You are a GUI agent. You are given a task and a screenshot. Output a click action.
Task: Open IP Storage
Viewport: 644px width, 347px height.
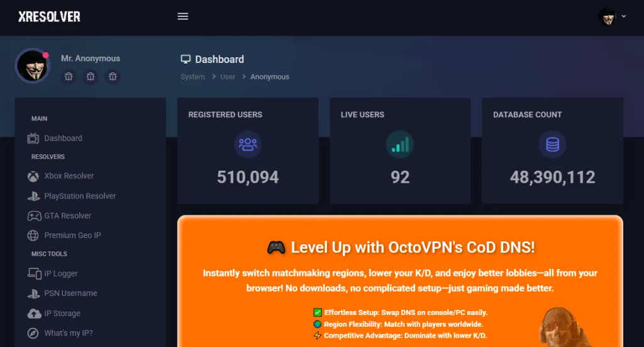coord(62,313)
